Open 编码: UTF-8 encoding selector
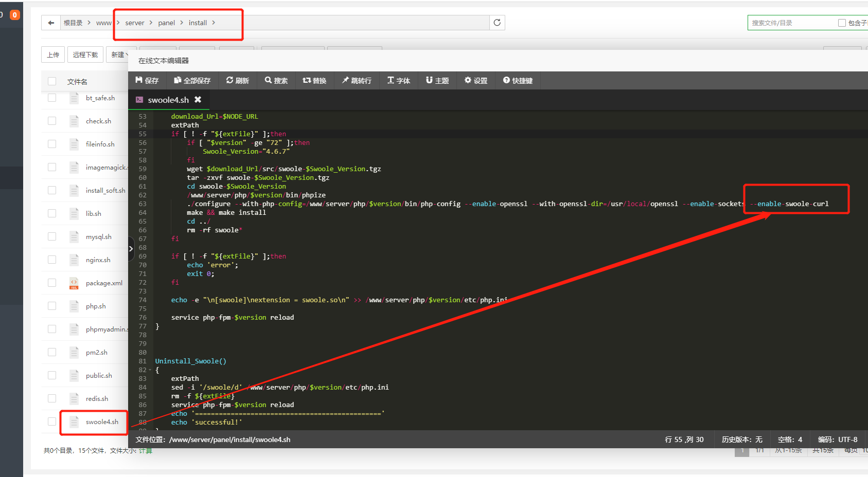 pyautogui.click(x=838, y=439)
